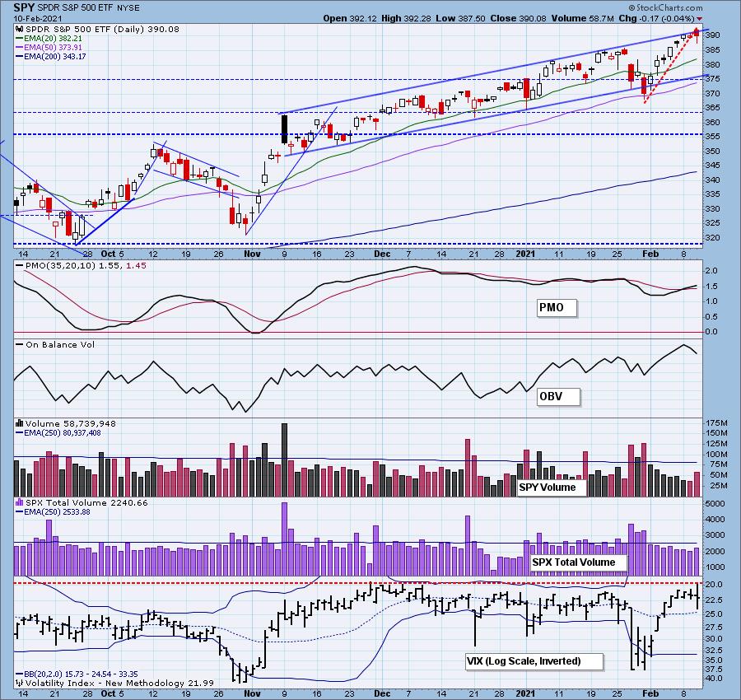
Task: Click the High 392.28 value
Action: tap(405, 18)
